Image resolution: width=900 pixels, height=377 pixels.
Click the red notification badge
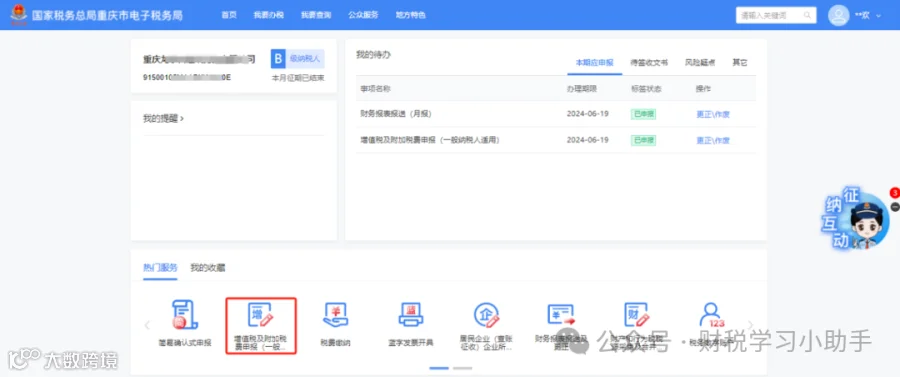click(894, 193)
